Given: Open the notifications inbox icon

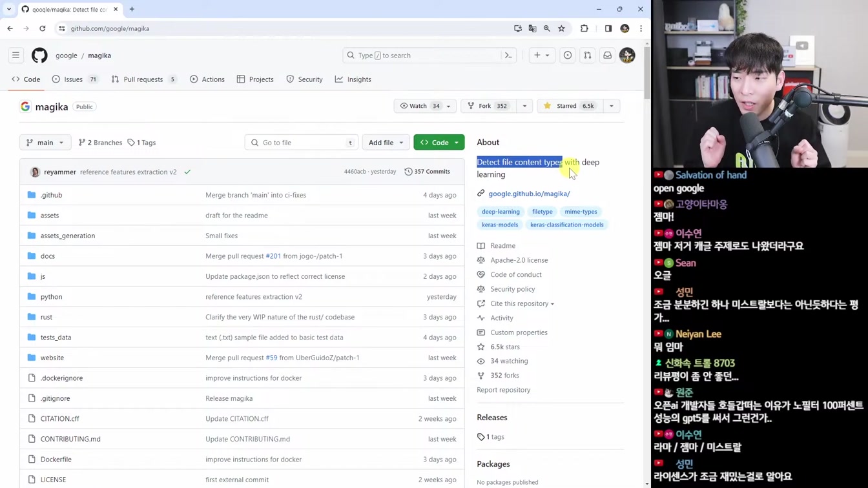Looking at the screenshot, I should point(608,56).
